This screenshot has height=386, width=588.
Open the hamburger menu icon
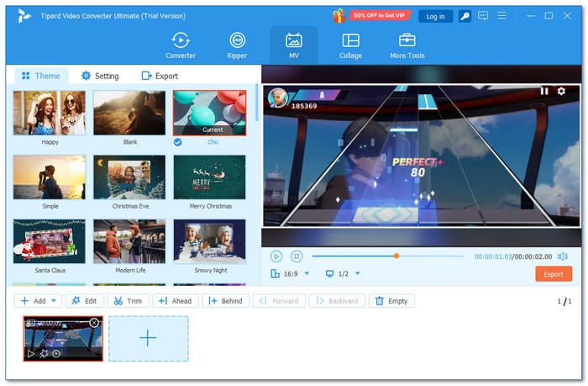click(501, 16)
